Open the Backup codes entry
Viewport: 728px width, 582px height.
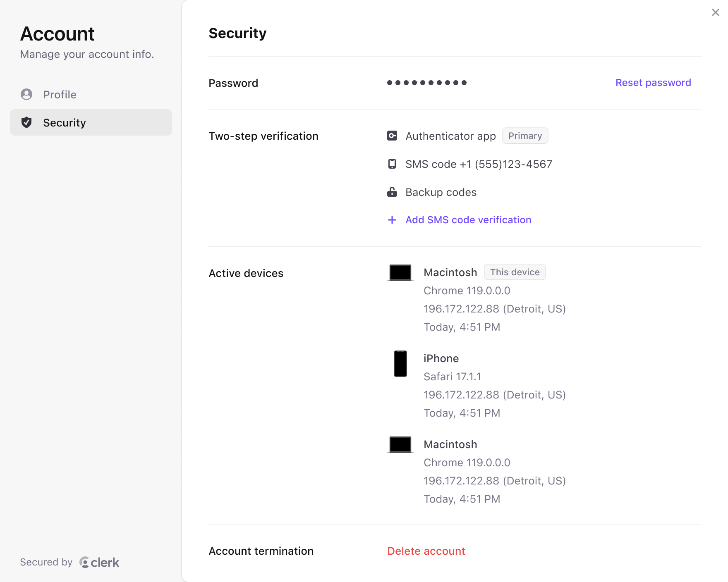(441, 192)
